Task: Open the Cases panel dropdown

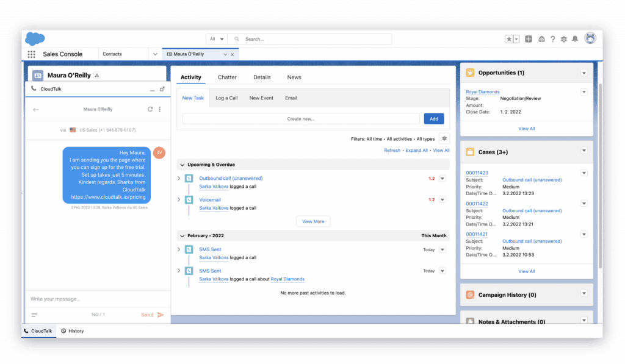Action: (584, 151)
